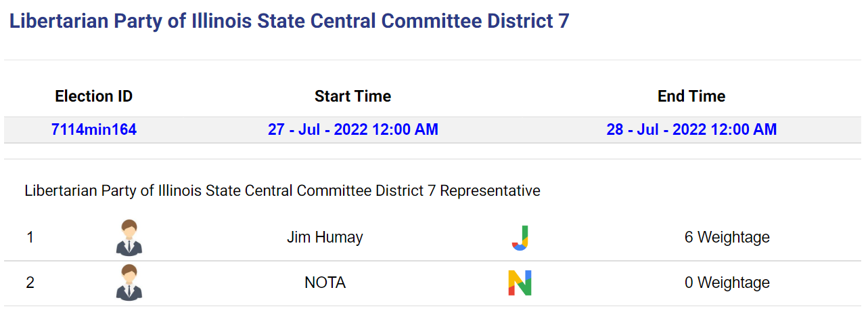Click the NOTA candidate avatar icon

[129, 283]
